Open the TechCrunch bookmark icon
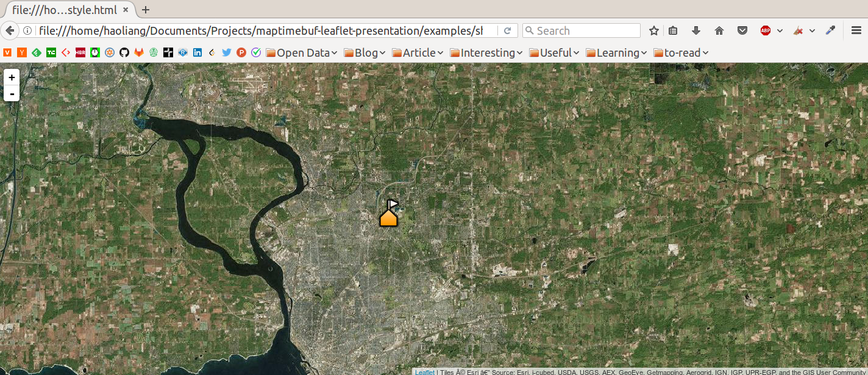This screenshot has height=375, width=868. 51,53
